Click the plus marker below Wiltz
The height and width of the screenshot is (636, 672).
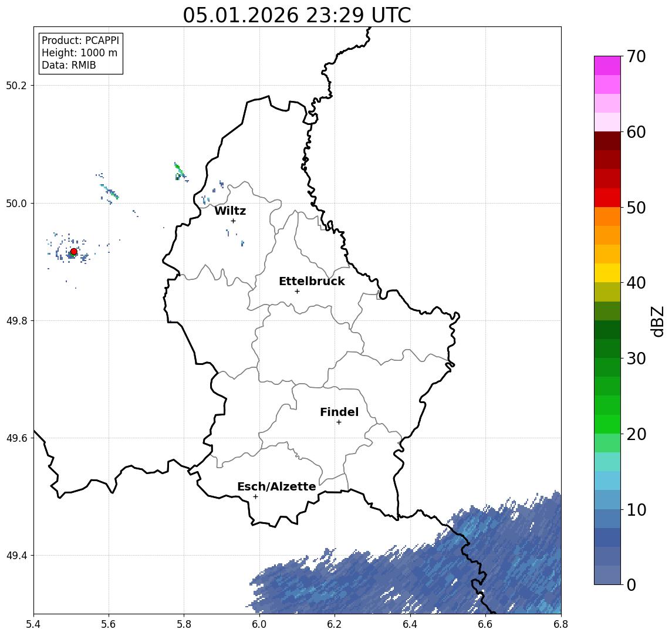click(233, 221)
